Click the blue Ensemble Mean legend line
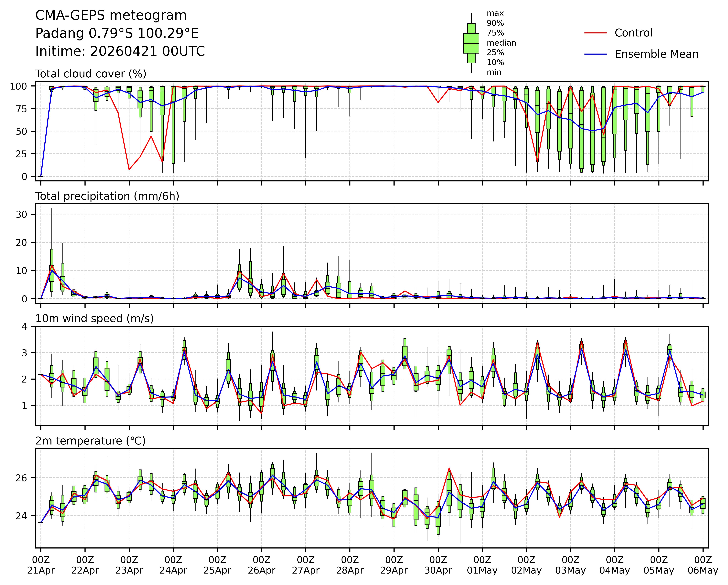Viewport: 728px width, 585px height. point(595,54)
